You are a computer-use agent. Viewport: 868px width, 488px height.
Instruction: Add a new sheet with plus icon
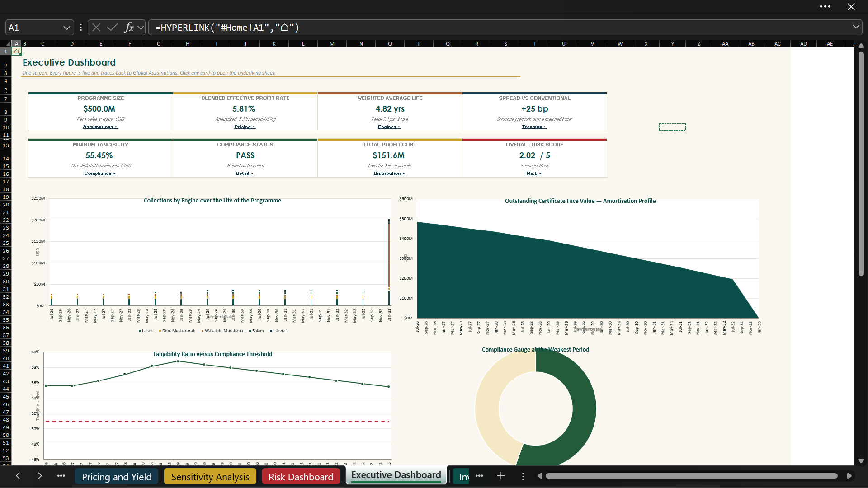pos(501,476)
